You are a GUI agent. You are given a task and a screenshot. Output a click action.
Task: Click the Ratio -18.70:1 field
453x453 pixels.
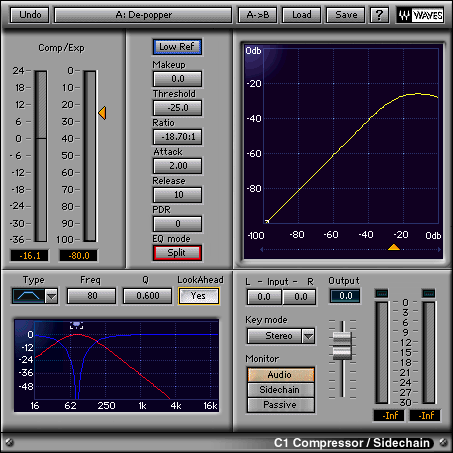[x=177, y=137]
